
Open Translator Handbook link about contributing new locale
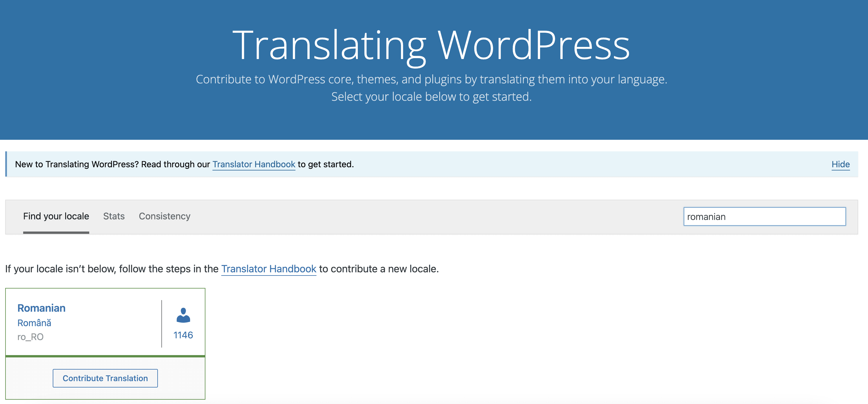point(269,269)
